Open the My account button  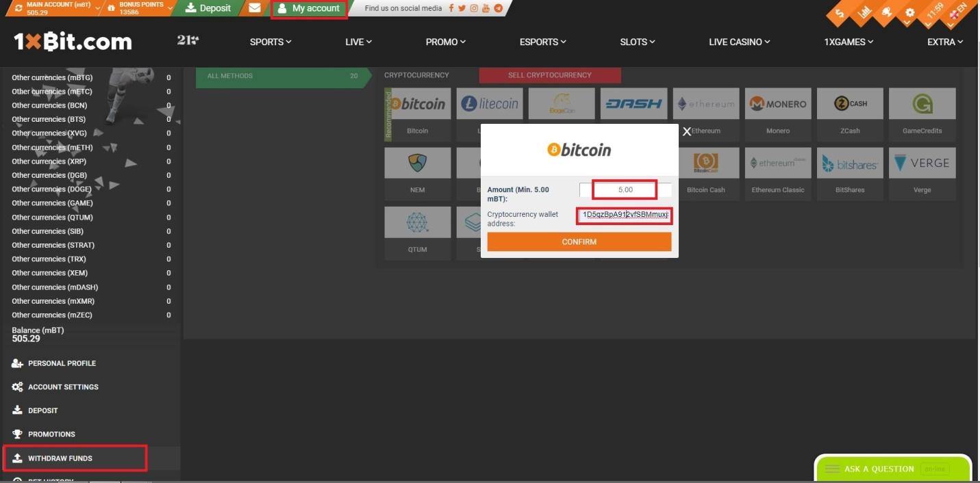click(x=309, y=8)
